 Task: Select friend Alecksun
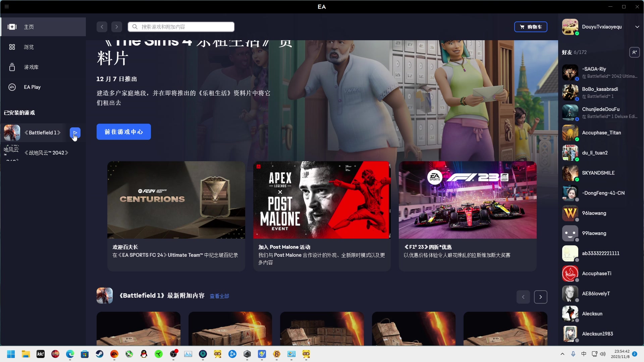tap(601, 314)
